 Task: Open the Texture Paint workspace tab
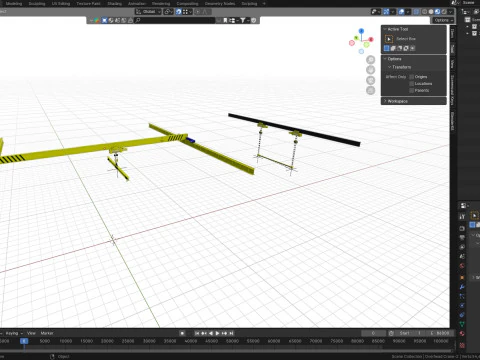pos(88,3)
